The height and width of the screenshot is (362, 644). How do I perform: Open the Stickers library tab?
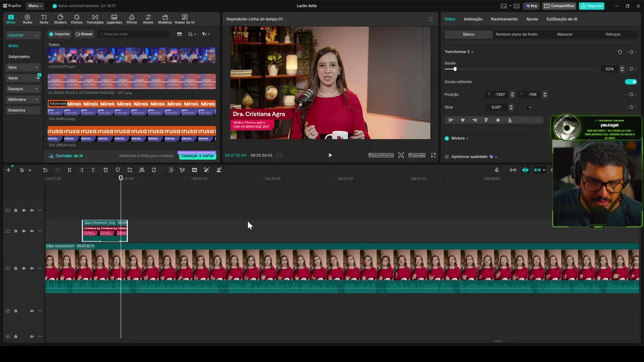pos(60,19)
